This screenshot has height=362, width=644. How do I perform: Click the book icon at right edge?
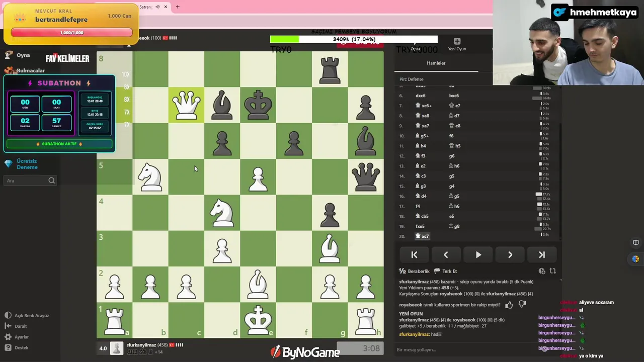pos(636,243)
